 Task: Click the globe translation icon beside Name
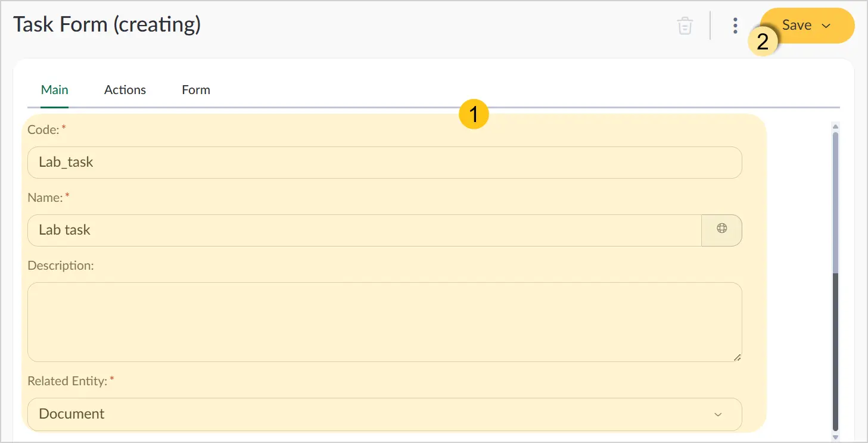(721, 230)
